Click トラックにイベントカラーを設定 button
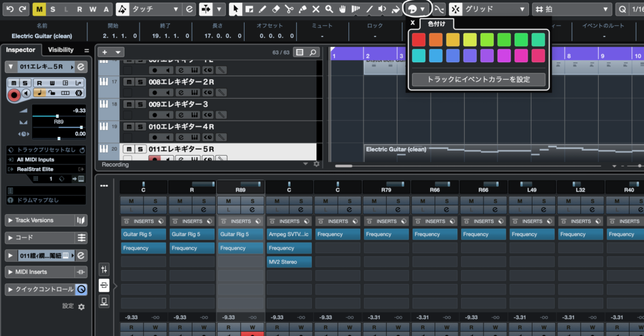The width and height of the screenshot is (644, 336). pyautogui.click(x=478, y=79)
